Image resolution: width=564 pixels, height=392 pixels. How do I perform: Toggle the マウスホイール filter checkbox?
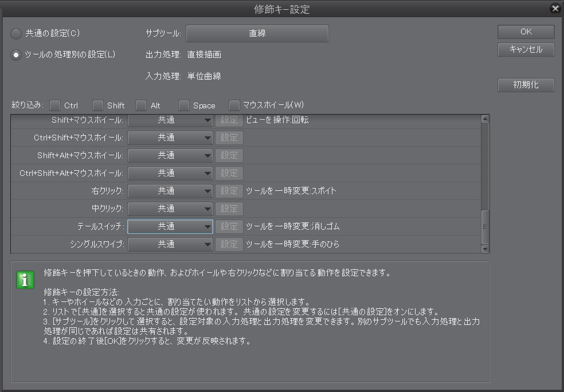click(x=234, y=105)
